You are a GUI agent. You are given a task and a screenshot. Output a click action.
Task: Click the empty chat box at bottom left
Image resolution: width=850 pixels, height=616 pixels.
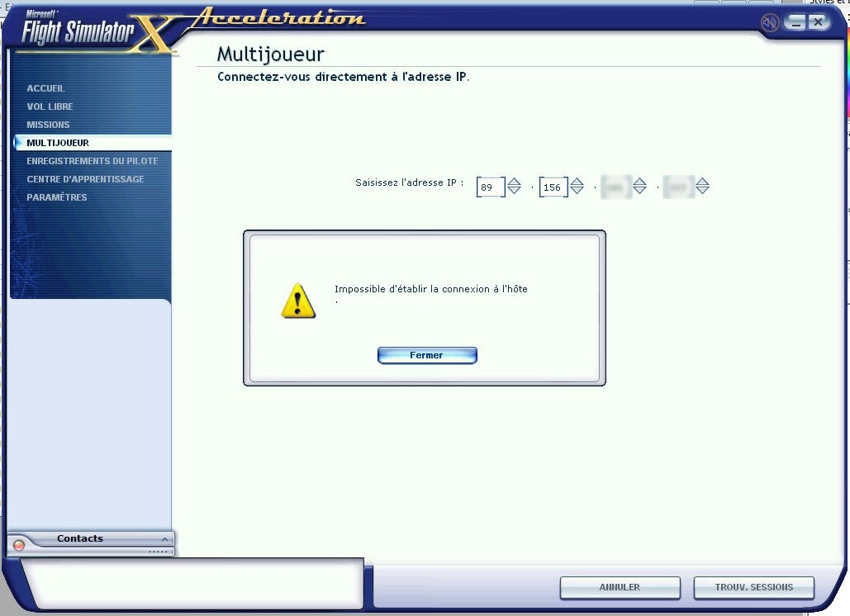(x=192, y=584)
